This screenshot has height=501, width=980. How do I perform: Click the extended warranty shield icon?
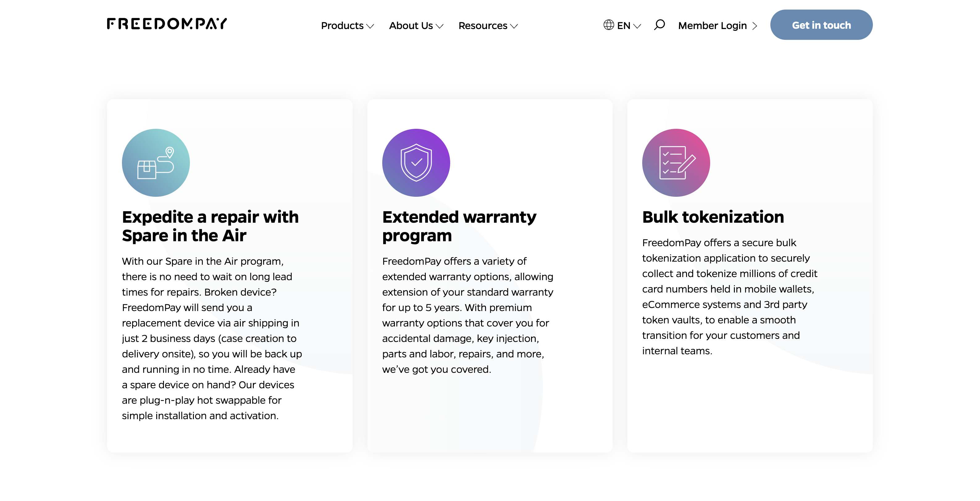[x=416, y=162]
